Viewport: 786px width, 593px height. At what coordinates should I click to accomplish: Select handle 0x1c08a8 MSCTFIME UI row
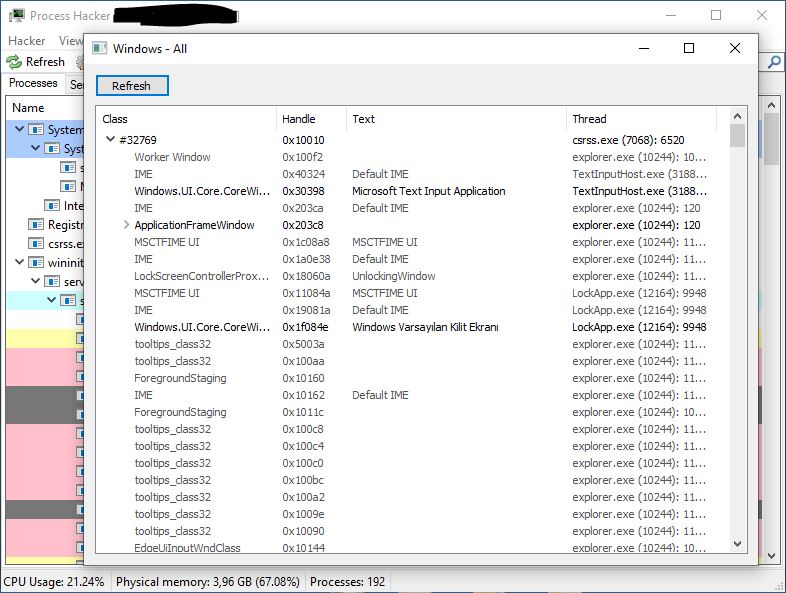(x=411, y=242)
